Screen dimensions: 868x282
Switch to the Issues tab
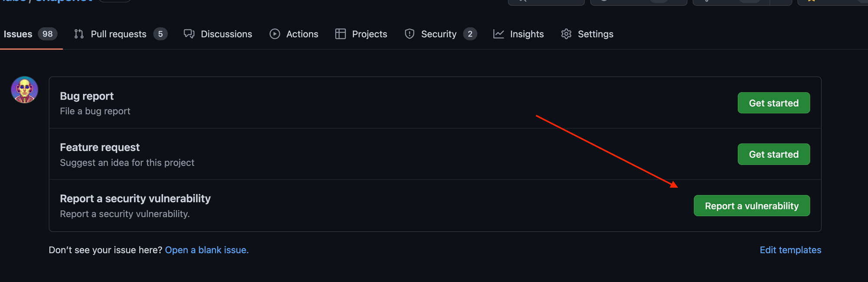(x=18, y=34)
